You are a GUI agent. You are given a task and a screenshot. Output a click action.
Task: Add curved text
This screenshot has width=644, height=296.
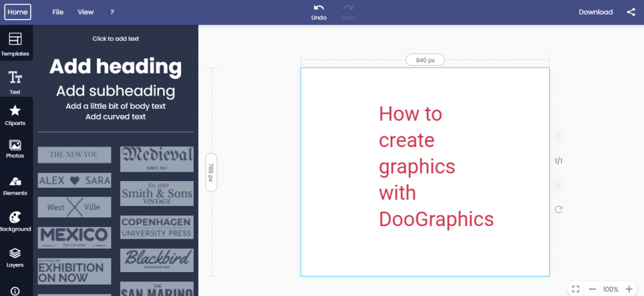(x=116, y=117)
